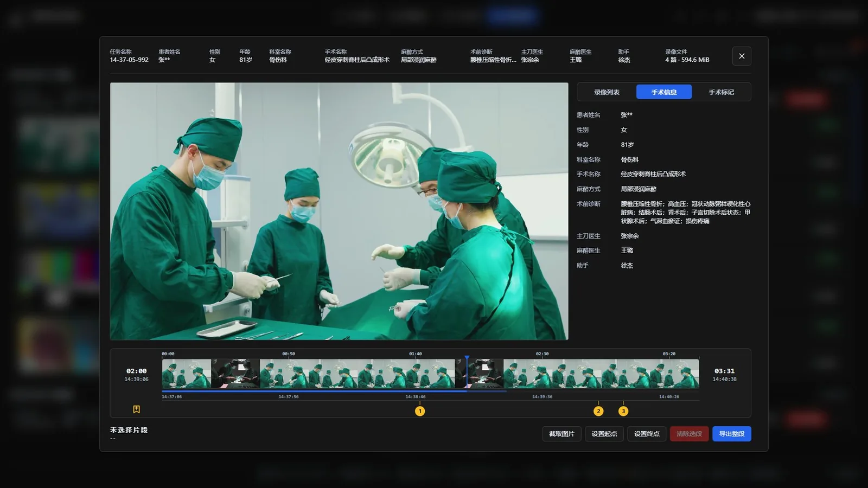Select the first timeline thumbnail at 00:00
This screenshot has width=868, height=488.
click(186, 374)
